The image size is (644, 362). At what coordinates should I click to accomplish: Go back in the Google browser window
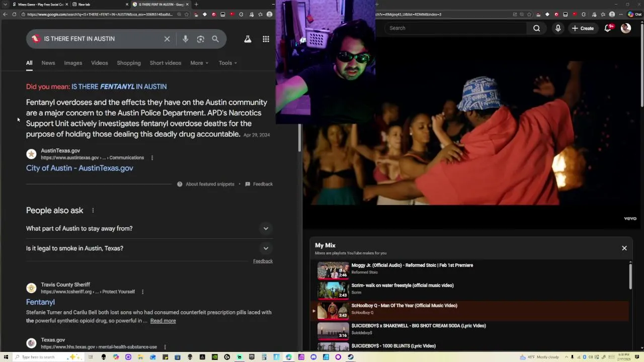coord(5,15)
